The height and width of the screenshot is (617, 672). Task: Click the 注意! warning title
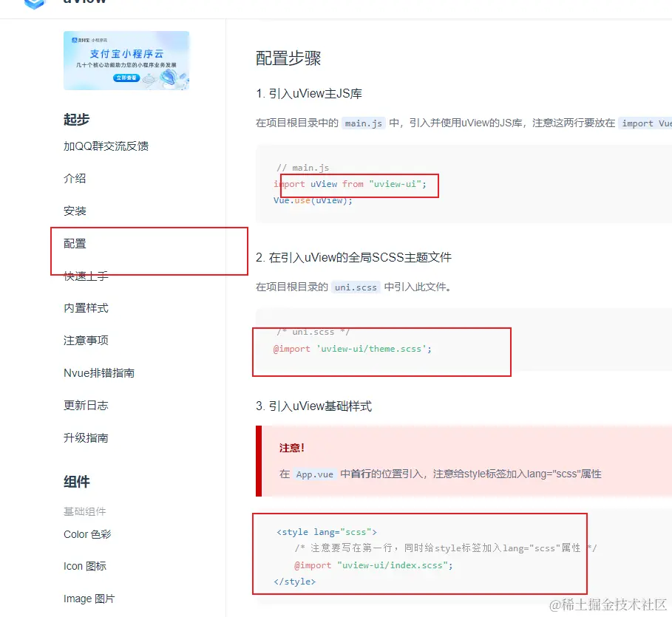(292, 449)
